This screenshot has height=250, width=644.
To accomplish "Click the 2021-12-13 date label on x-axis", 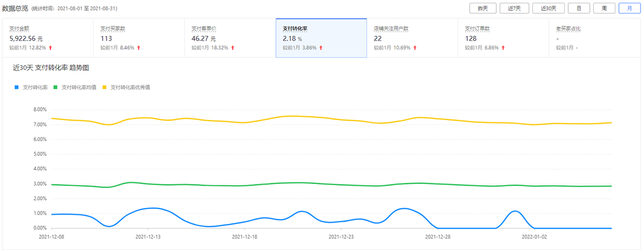I will 148,237.
